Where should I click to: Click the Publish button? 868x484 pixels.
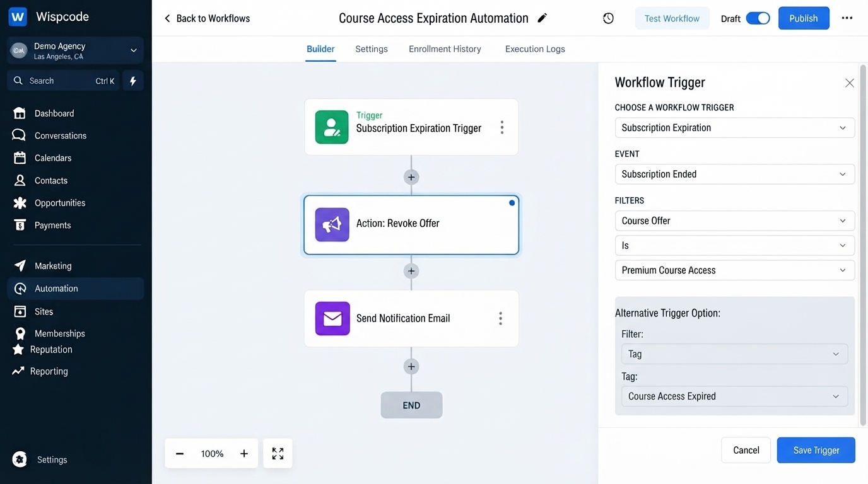(x=804, y=18)
